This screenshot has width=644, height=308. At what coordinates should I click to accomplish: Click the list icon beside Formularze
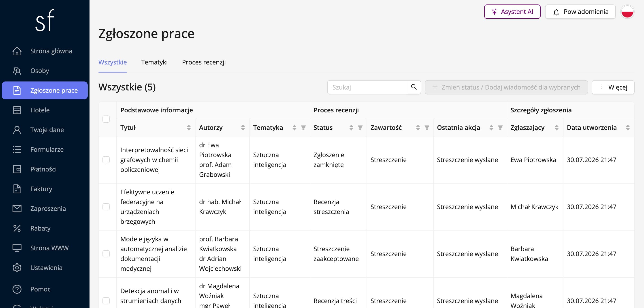(x=17, y=150)
